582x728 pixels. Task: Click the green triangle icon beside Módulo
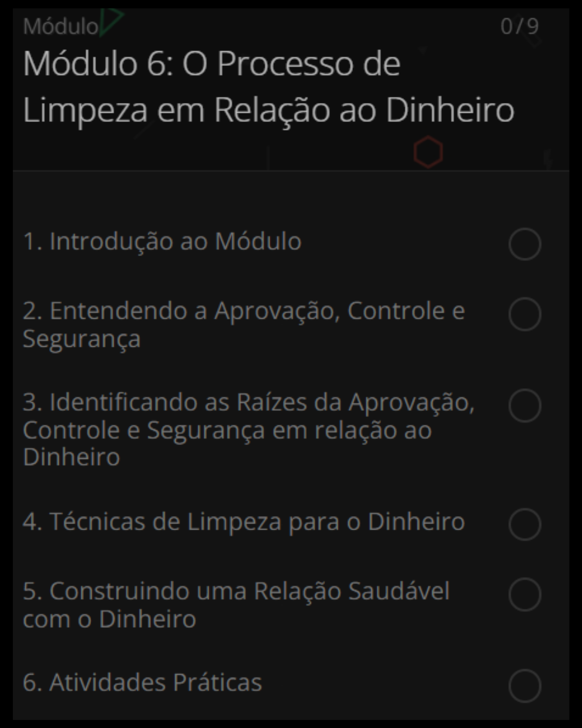coord(110,22)
